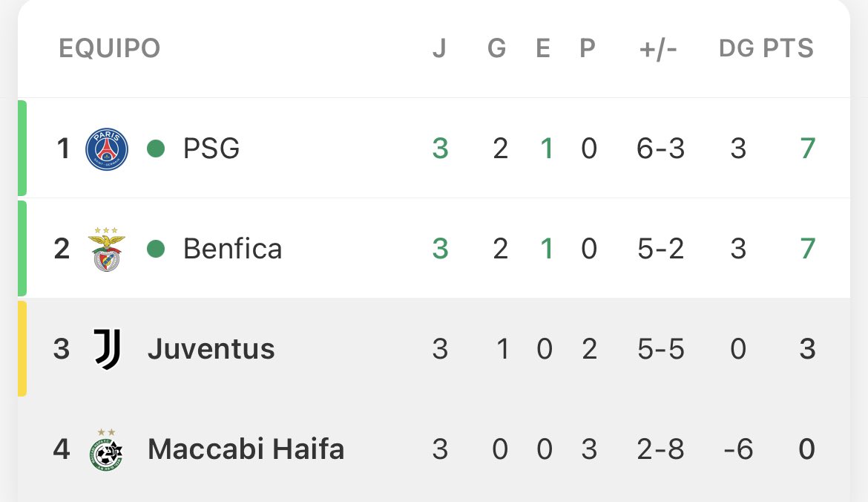868x502 pixels.
Task: Open the PSG team name
Action: (x=211, y=149)
